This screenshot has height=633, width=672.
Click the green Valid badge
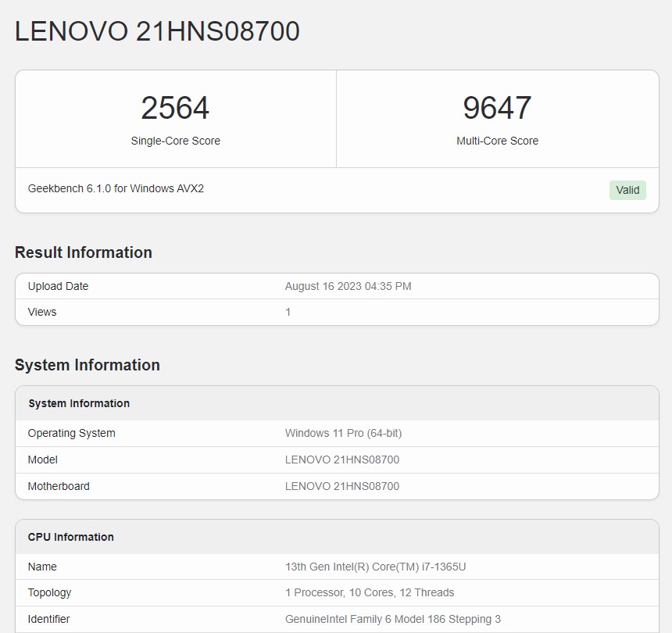(627, 190)
